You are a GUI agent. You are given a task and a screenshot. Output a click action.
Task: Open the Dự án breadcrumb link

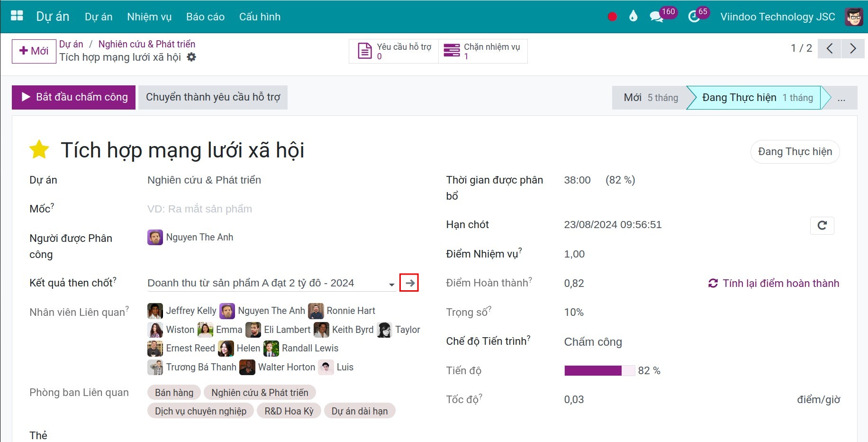tap(71, 44)
